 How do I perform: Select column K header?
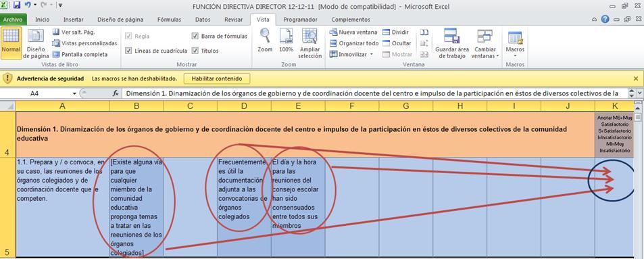(x=614, y=106)
